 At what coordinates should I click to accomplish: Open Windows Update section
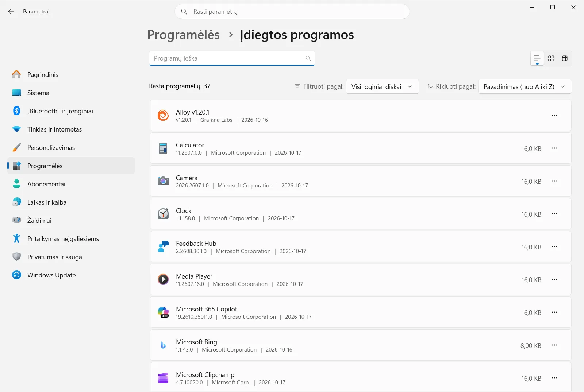(71, 275)
